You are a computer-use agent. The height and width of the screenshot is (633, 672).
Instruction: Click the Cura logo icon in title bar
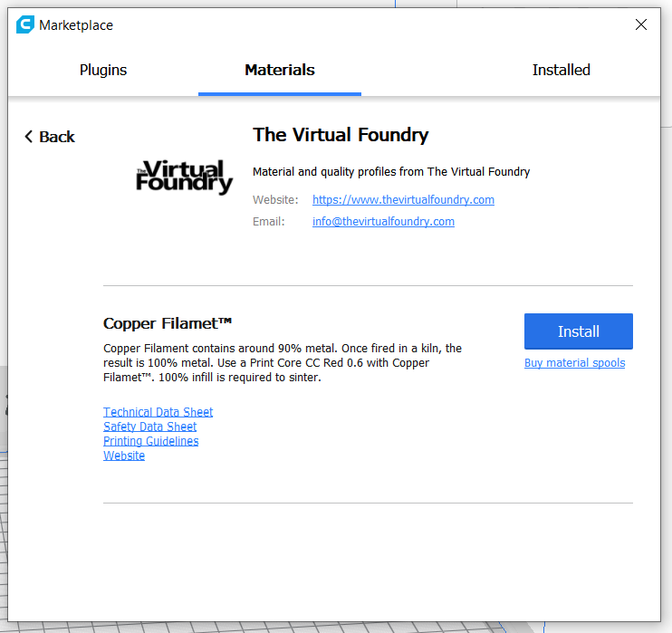24,24
